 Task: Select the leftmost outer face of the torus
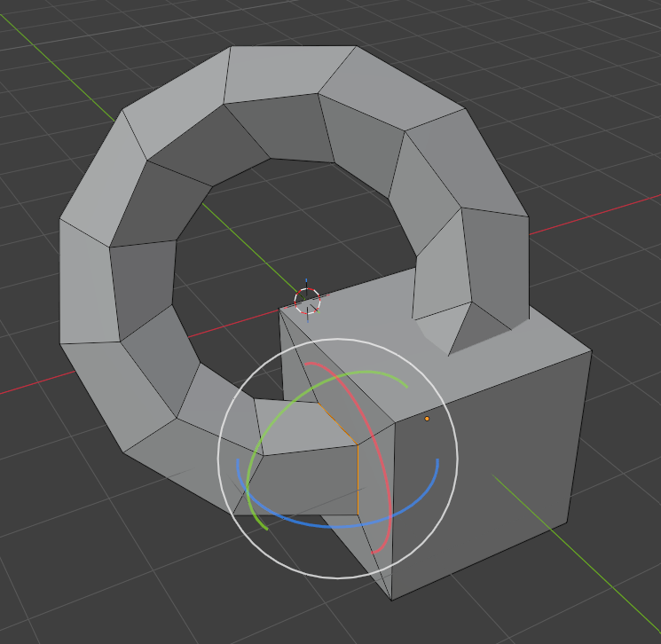[x=86, y=282]
